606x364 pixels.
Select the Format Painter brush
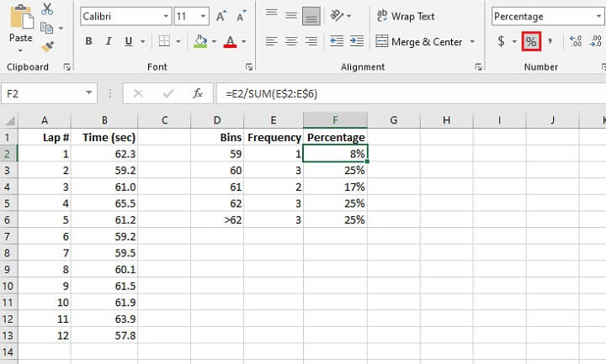(x=47, y=47)
